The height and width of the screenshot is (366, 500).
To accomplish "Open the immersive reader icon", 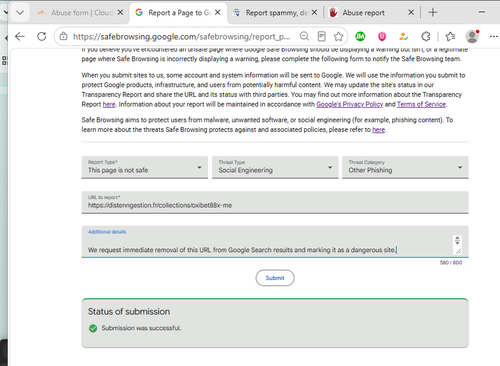I will pos(321,36).
